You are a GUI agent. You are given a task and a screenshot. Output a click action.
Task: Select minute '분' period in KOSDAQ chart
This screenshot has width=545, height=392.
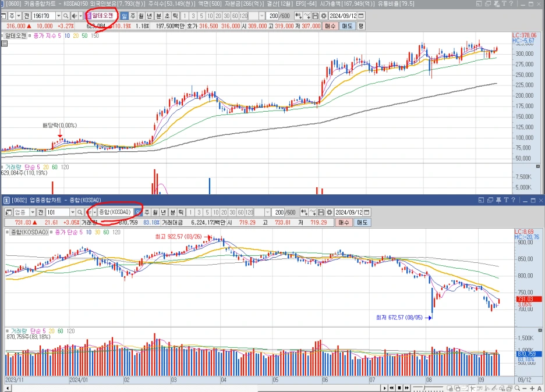point(173,212)
